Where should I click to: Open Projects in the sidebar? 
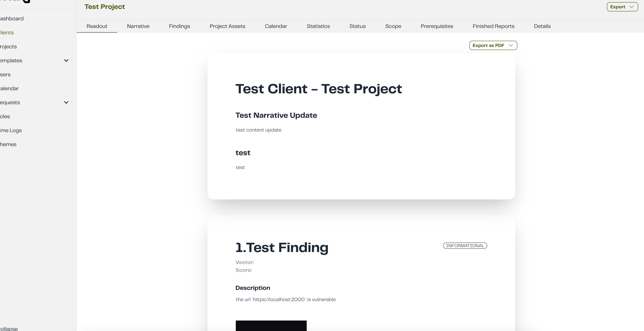[x=8, y=47]
